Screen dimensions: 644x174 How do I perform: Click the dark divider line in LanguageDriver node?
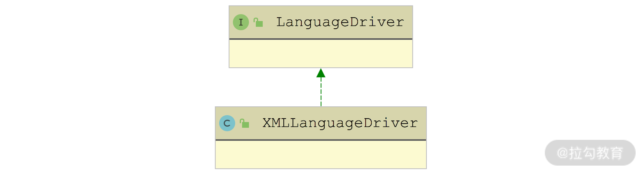click(321, 39)
